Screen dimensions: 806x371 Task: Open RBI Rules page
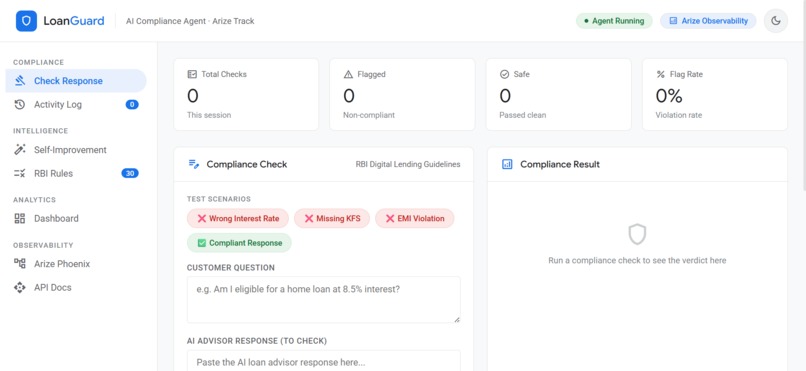point(76,173)
